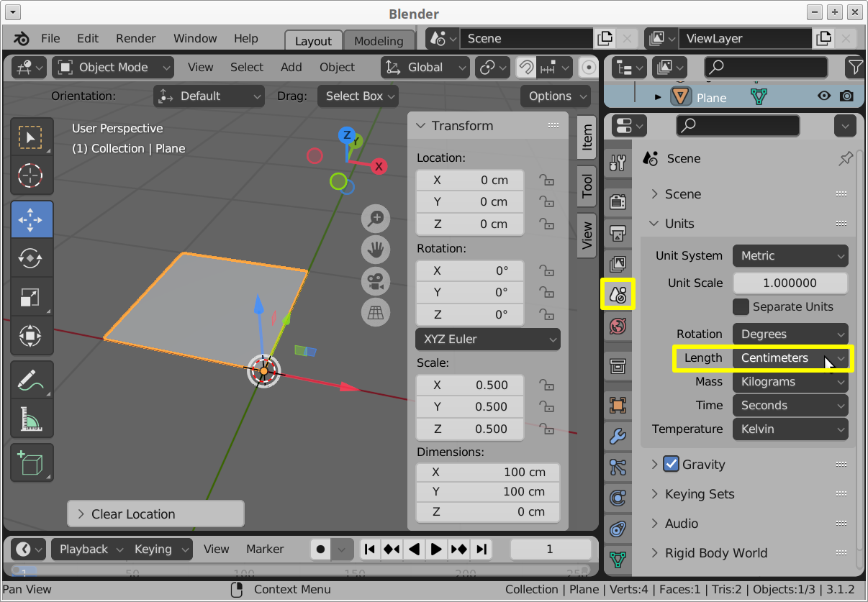
Task: Activate the Scale tool
Action: tap(31, 296)
